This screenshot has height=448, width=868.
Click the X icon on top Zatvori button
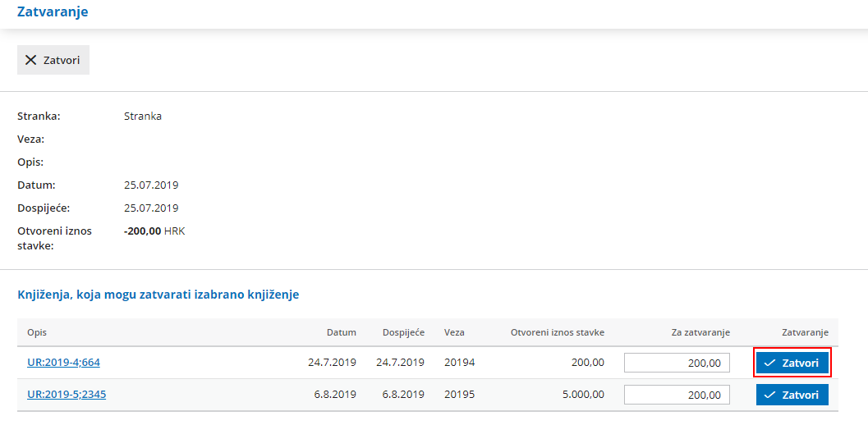click(x=31, y=60)
